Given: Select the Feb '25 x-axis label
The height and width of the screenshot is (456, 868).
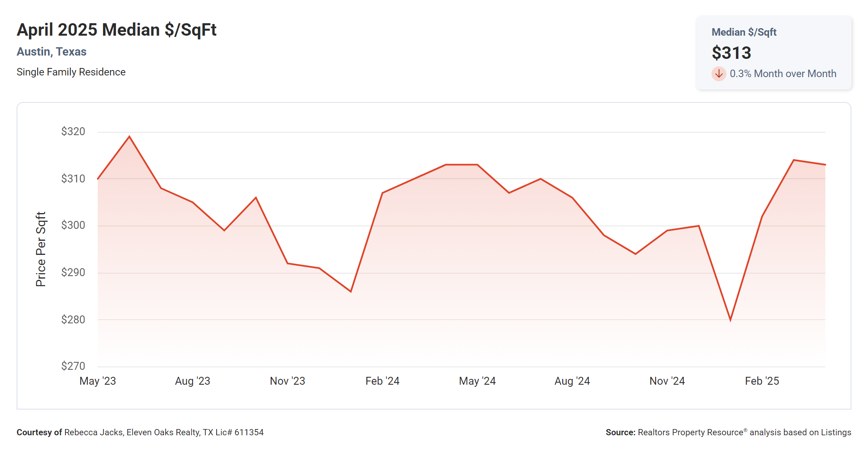Looking at the screenshot, I should 762,381.
